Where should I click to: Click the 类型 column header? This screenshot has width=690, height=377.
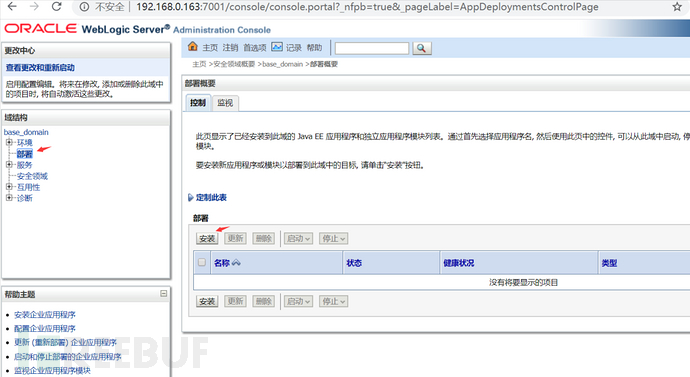[x=609, y=263]
